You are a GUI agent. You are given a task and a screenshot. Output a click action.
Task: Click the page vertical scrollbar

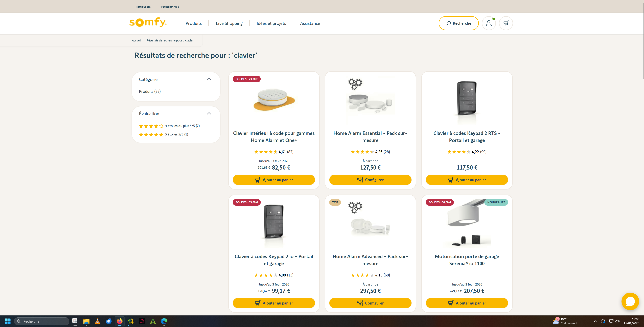pos(642,40)
